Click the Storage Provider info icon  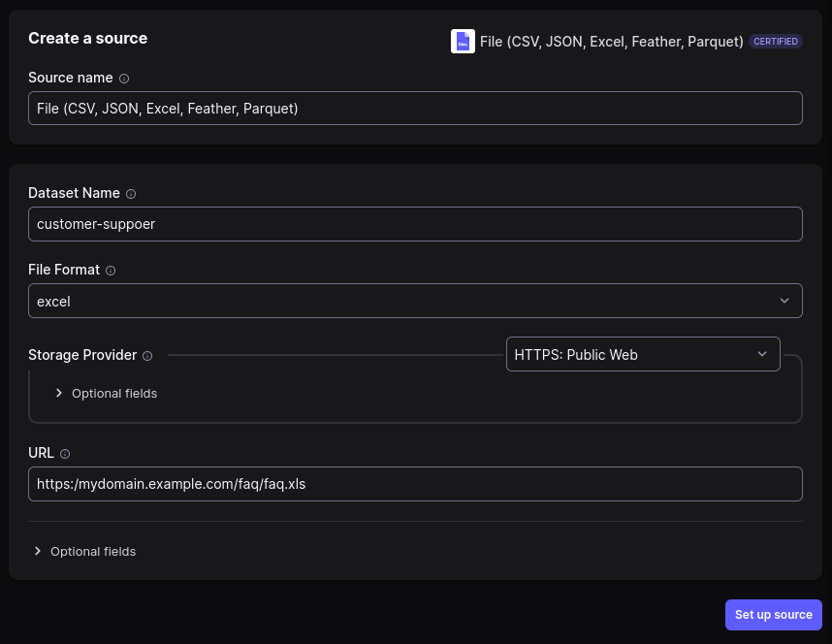pyautogui.click(x=147, y=355)
